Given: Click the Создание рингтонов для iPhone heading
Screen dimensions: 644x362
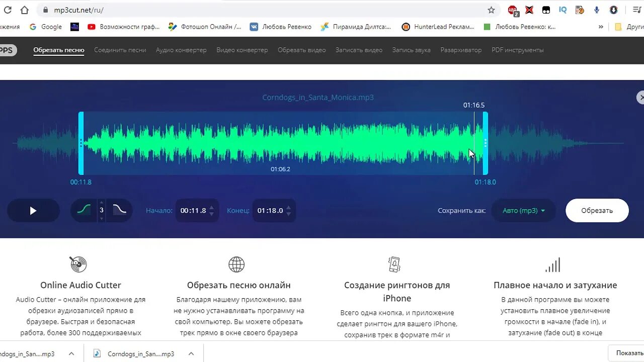Looking at the screenshot, I should click(x=397, y=292).
